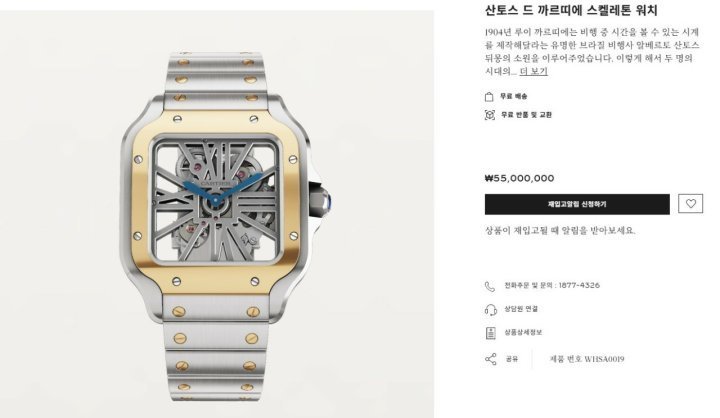Expand description with 더 보기 link
Viewport: 720px width, 418px height.
pyautogui.click(x=534, y=71)
